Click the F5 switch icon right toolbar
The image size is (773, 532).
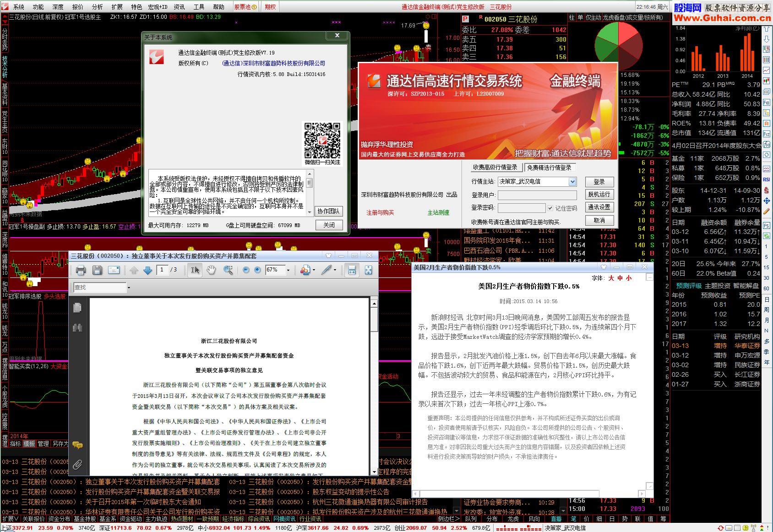tap(767, 226)
